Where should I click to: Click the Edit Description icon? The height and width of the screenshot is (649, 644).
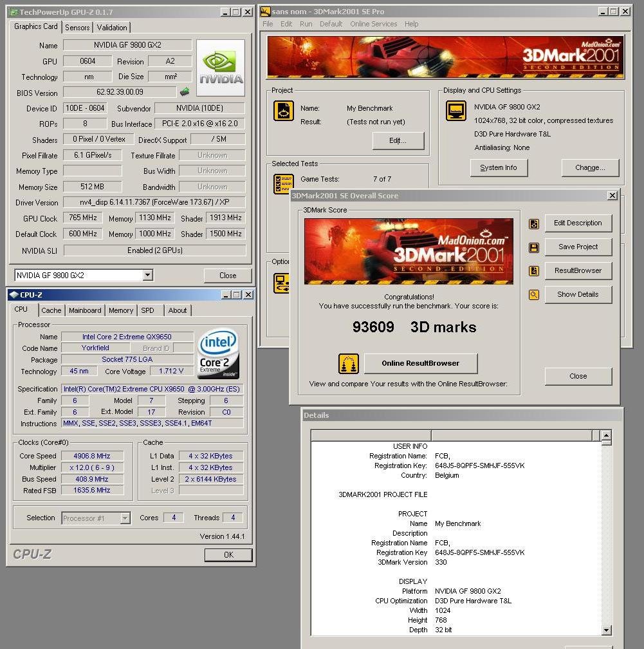click(534, 224)
